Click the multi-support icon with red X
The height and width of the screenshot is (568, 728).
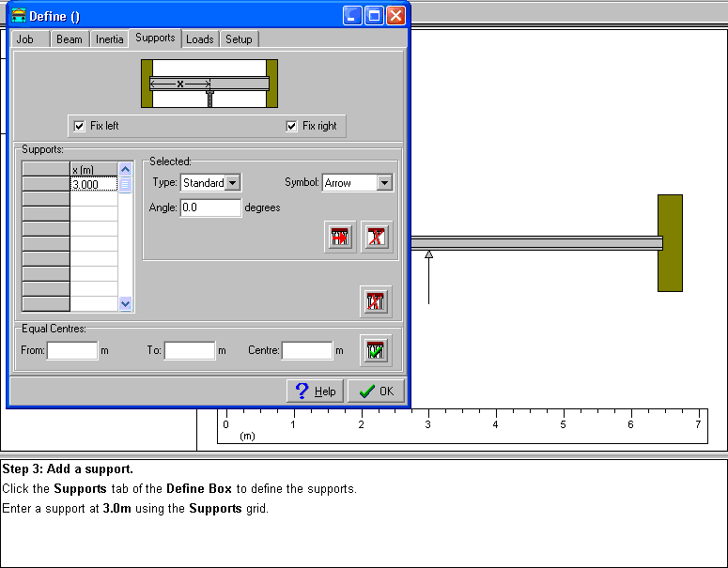(376, 302)
